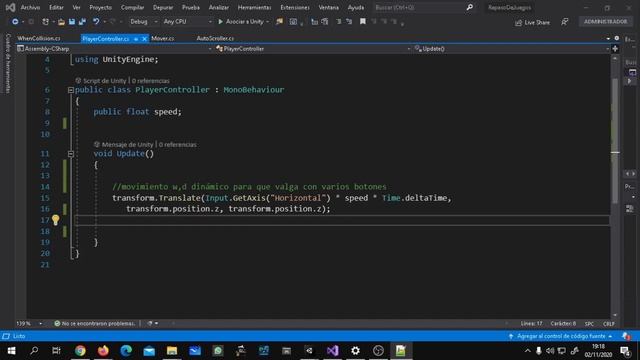Click the ADMINISTRADOR badge button

click(605, 22)
